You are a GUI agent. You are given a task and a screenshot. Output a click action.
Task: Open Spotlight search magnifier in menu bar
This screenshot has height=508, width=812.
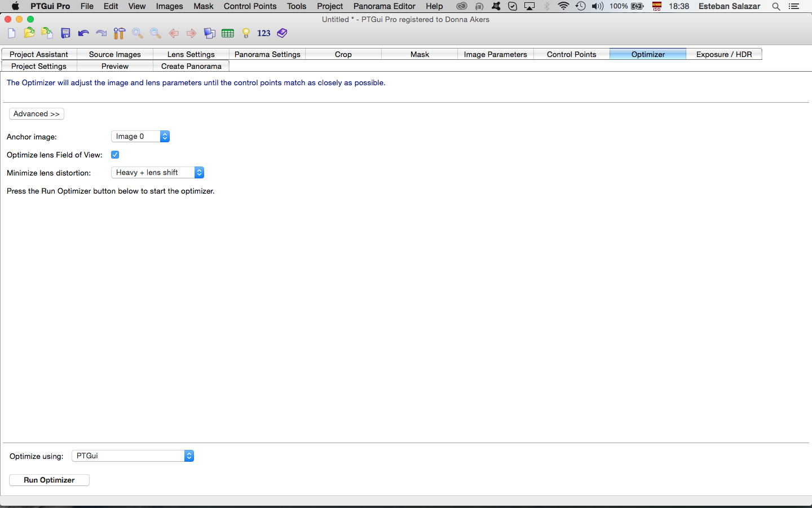coord(776,6)
